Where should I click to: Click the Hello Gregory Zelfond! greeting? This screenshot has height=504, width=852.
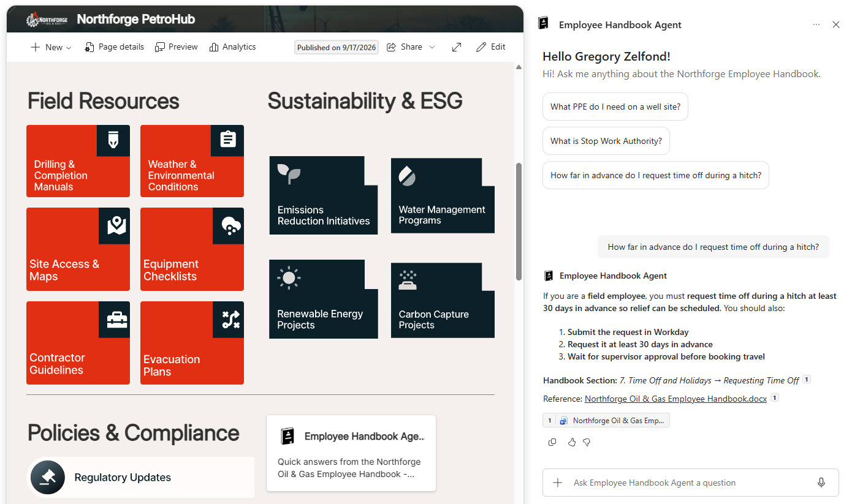coord(606,56)
